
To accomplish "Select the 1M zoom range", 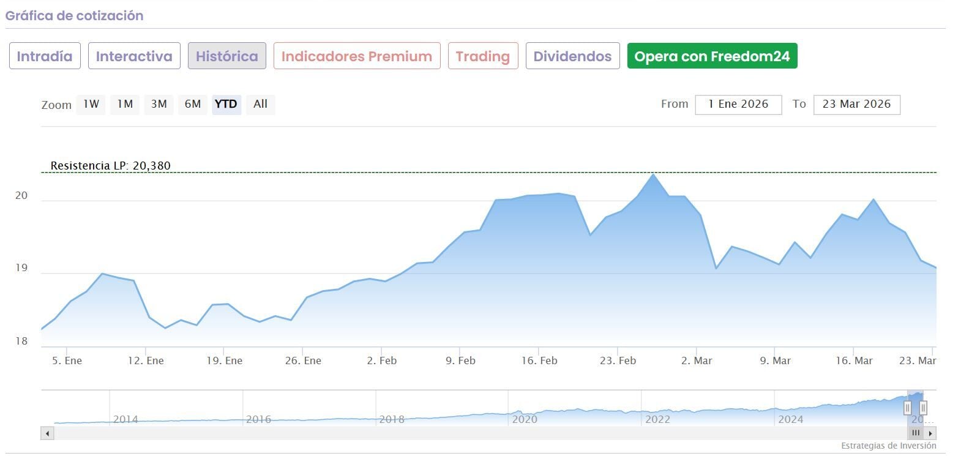I will [x=125, y=104].
